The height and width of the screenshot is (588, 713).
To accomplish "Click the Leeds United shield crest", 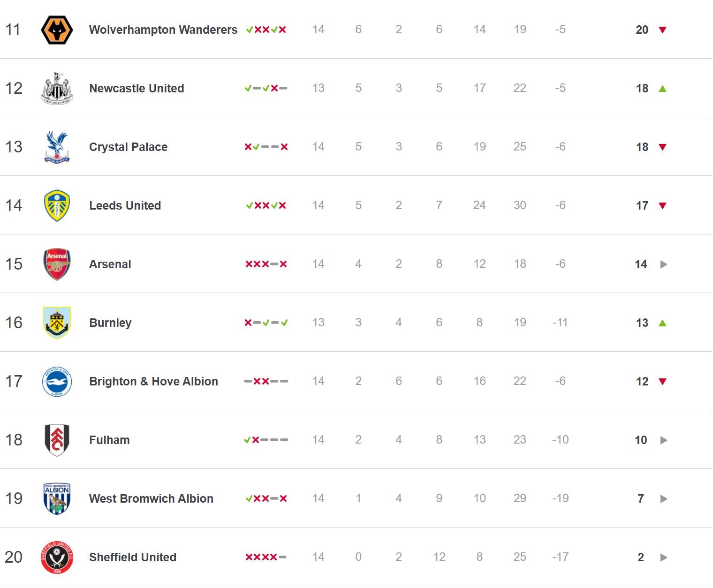I will point(57,205).
